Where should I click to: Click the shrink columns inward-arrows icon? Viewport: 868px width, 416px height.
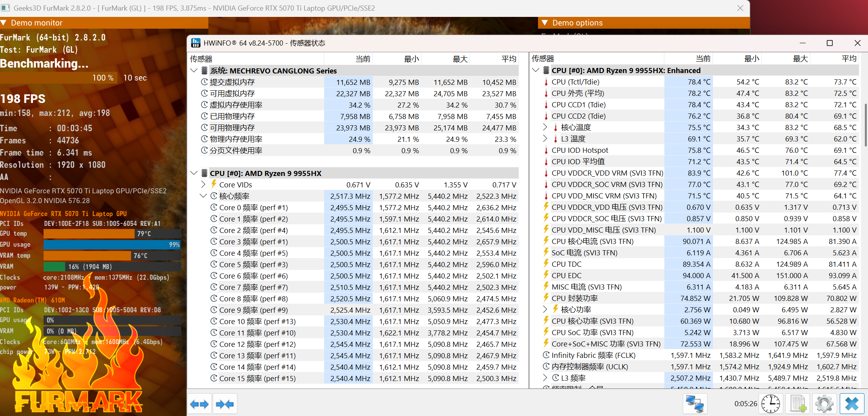point(225,404)
